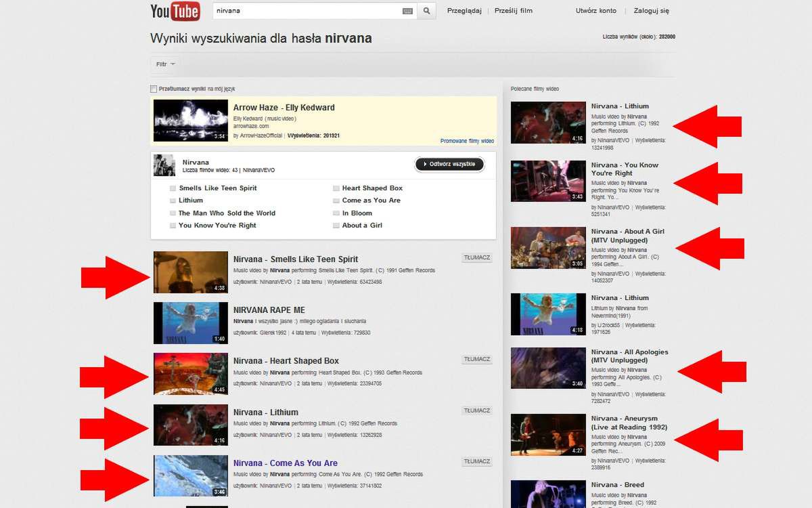The width and height of the screenshot is (812, 508).
Task: Open the NIRVANA RAPE ME thumbnail
Action: (191, 323)
